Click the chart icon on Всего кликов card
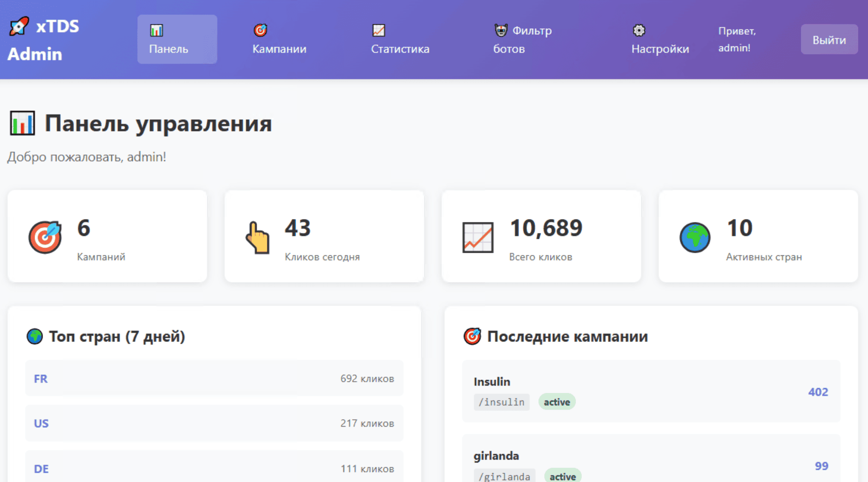868x482 pixels. click(x=478, y=238)
